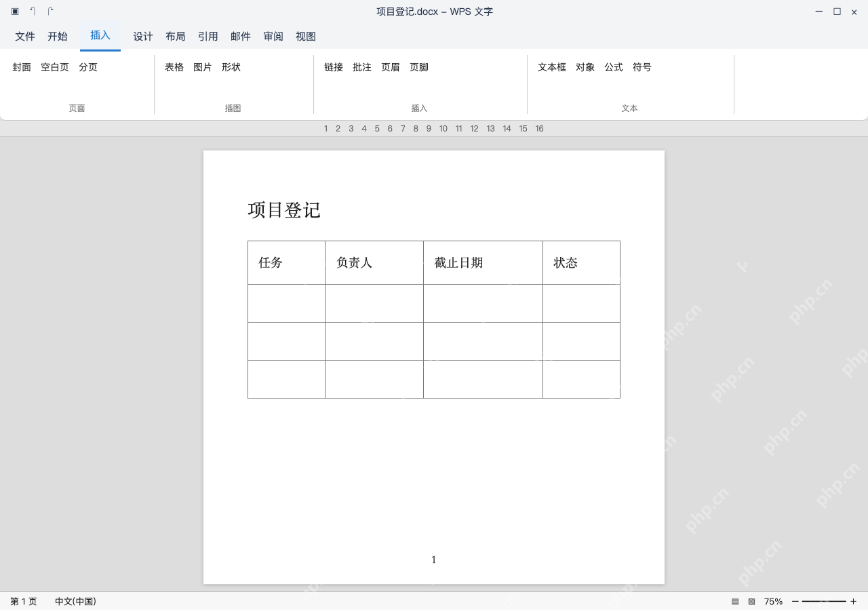Open 形状 shapes option
The height and width of the screenshot is (610, 868).
click(231, 67)
